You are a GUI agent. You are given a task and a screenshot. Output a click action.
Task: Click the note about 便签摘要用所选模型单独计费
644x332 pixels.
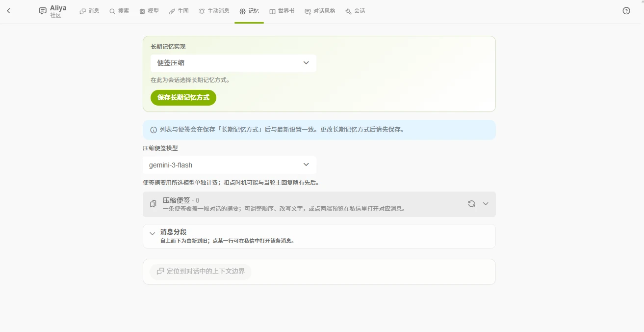tap(231, 183)
